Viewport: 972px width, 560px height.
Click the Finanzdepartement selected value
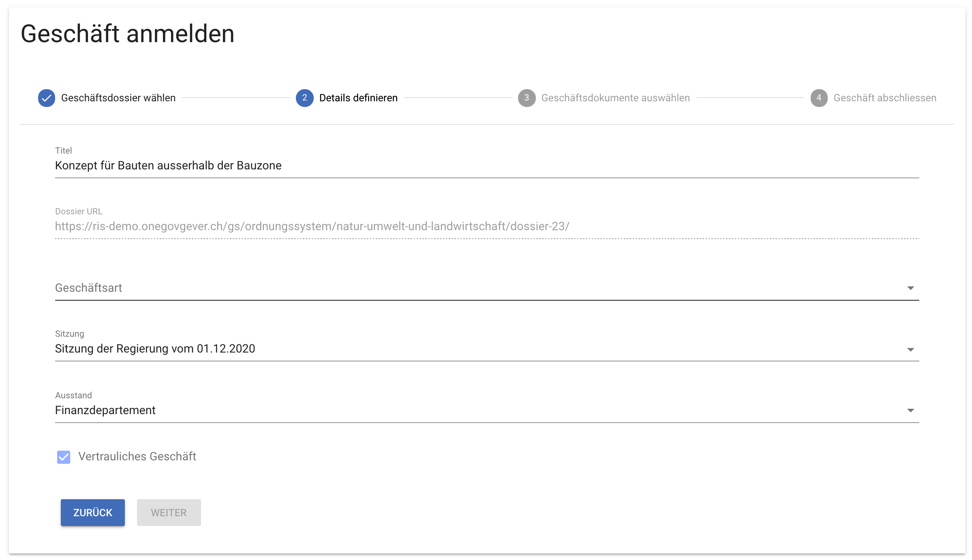(105, 410)
